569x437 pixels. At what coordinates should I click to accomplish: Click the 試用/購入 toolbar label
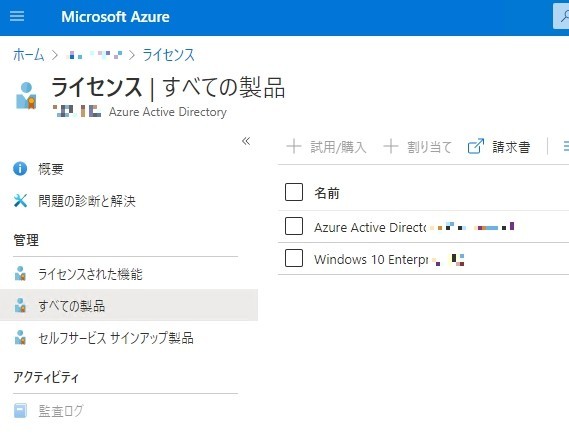tap(338, 147)
